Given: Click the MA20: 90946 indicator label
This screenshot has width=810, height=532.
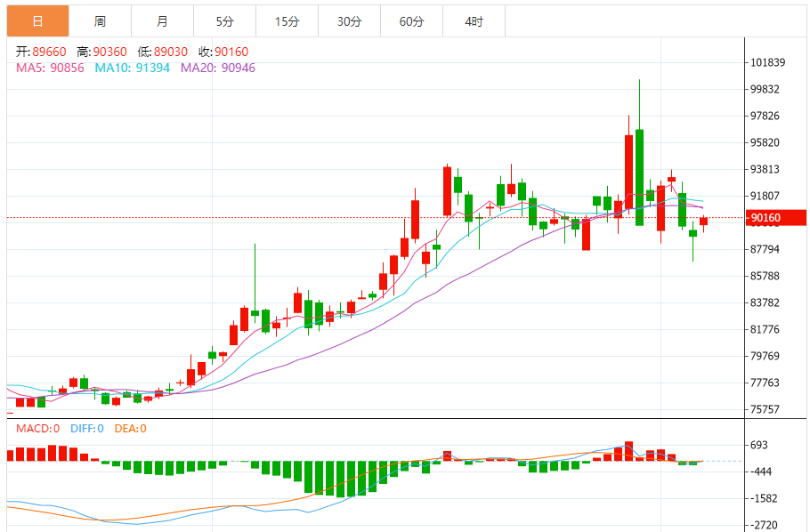Looking at the screenshot, I should pyautogui.click(x=217, y=68).
